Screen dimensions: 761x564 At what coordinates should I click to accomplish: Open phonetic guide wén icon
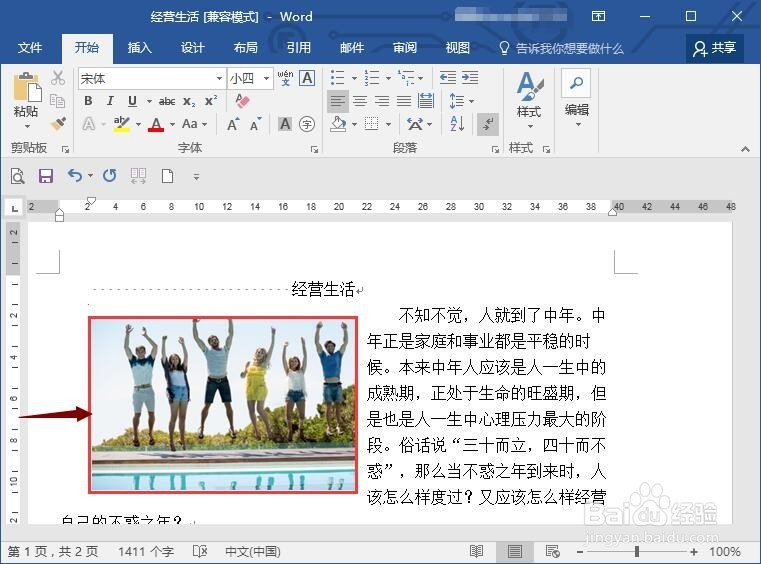[x=285, y=78]
